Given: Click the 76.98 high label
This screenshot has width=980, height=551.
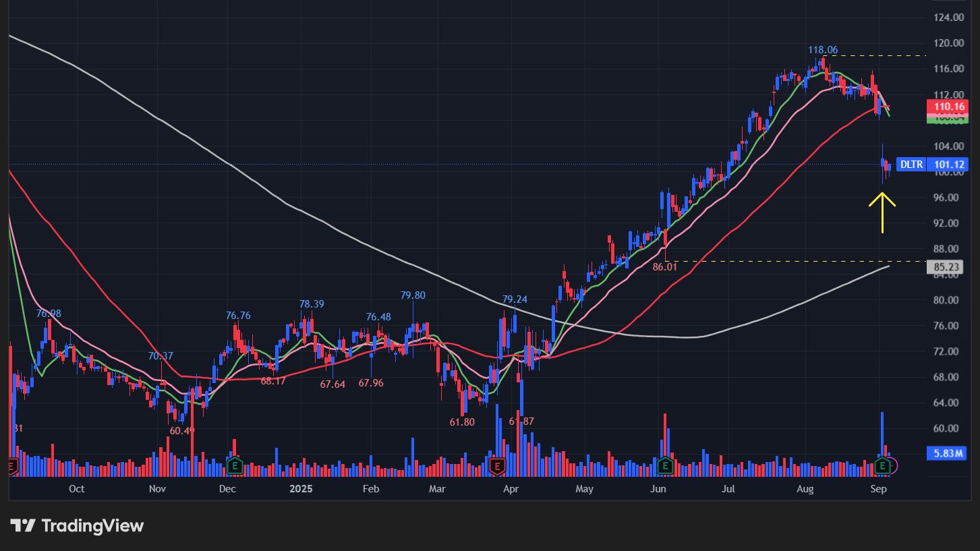Looking at the screenshot, I should click(x=49, y=314).
